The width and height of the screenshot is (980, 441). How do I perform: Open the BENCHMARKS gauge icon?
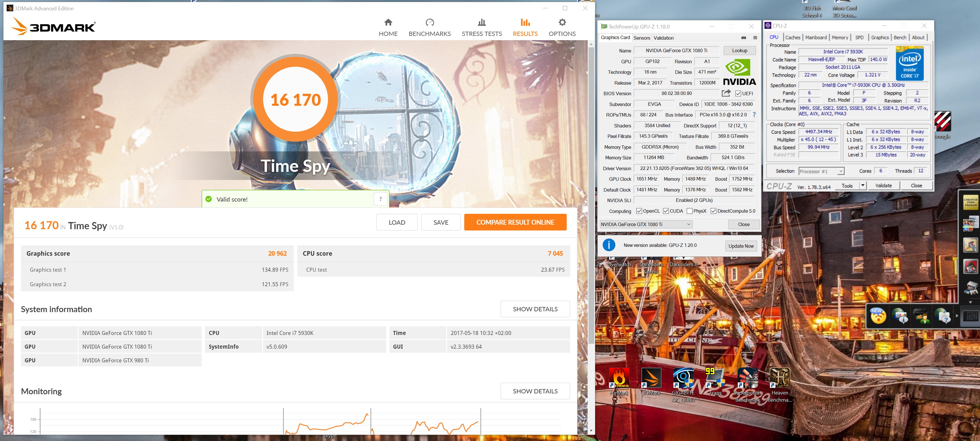430,23
